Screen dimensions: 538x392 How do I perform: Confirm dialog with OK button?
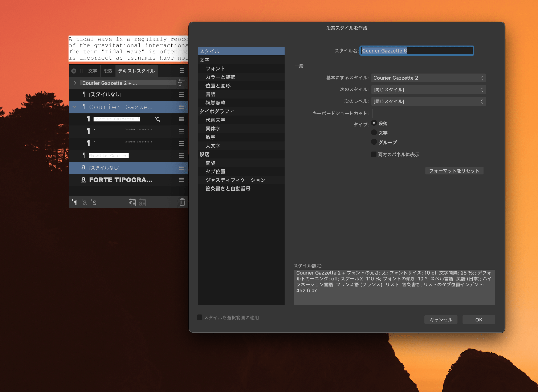(x=479, y=320)
